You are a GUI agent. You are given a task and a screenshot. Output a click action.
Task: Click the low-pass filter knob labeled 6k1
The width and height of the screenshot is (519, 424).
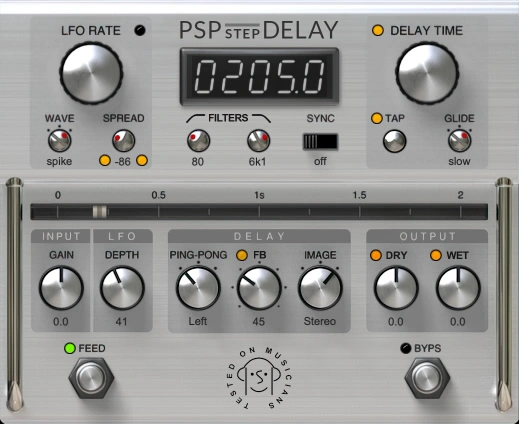click(258, 141)
